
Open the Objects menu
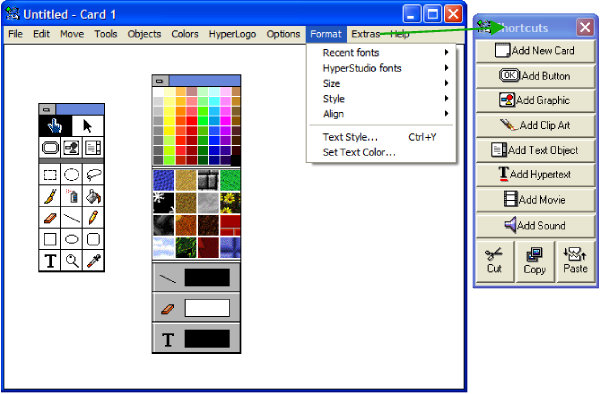[x=144, y=34]
